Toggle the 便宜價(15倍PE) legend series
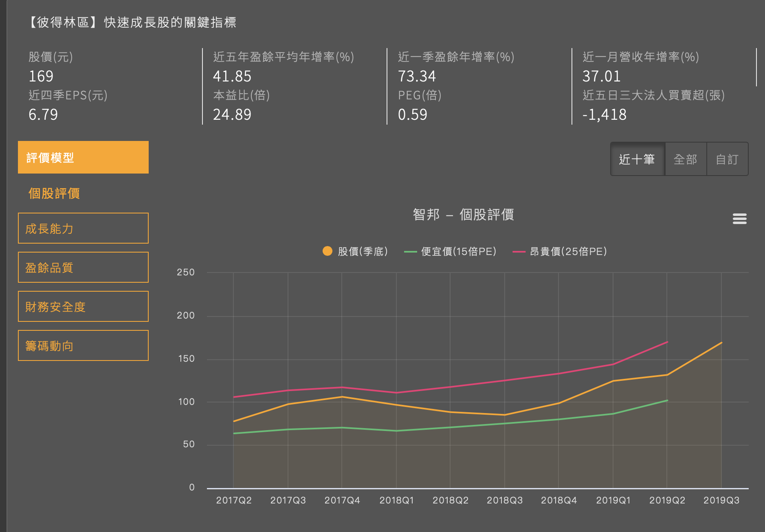The height and width of the screenshot is (532, 765). (450, 251)
